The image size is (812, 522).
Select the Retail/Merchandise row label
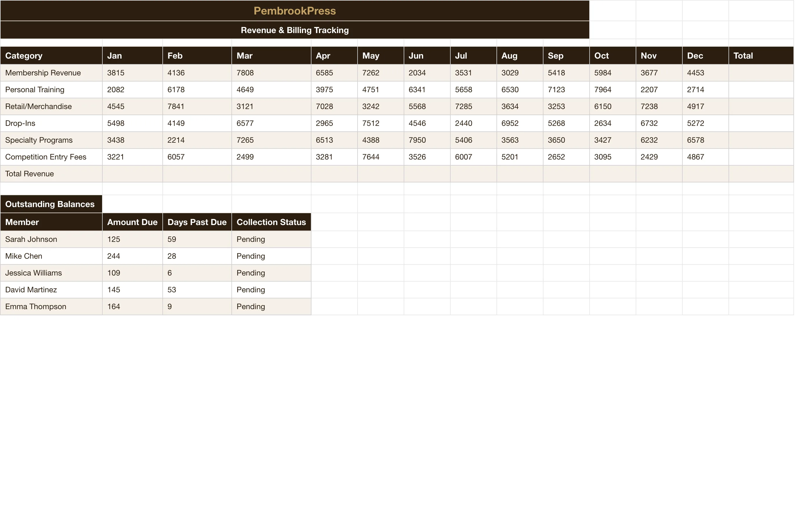click(51, 106)
